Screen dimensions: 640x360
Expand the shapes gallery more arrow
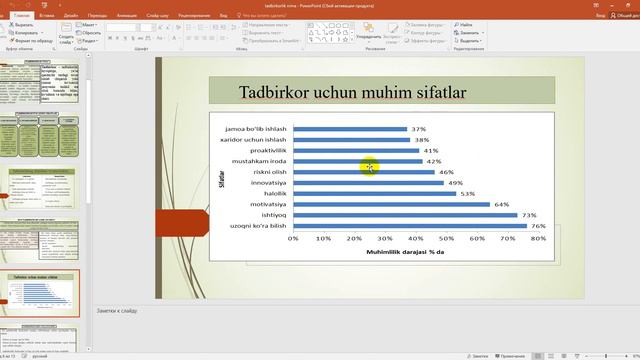352,40
